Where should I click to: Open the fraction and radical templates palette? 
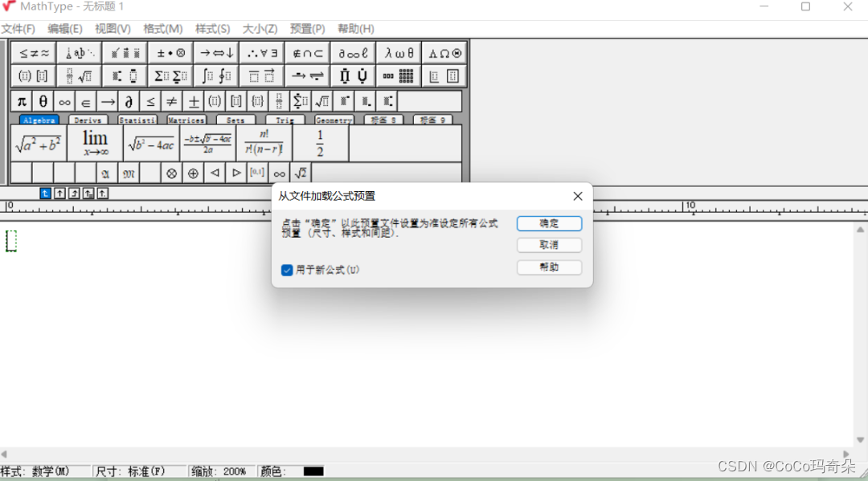coord(79,76)
